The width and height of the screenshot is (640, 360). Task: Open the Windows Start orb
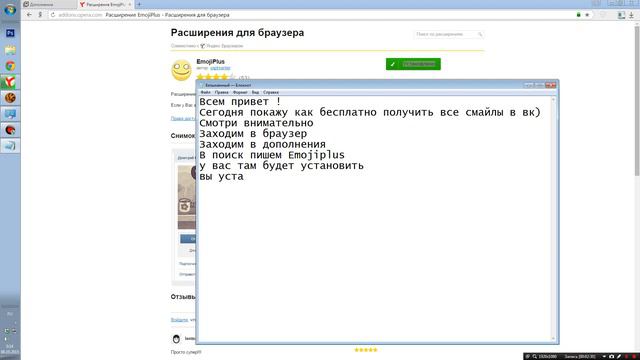point(10,9)
